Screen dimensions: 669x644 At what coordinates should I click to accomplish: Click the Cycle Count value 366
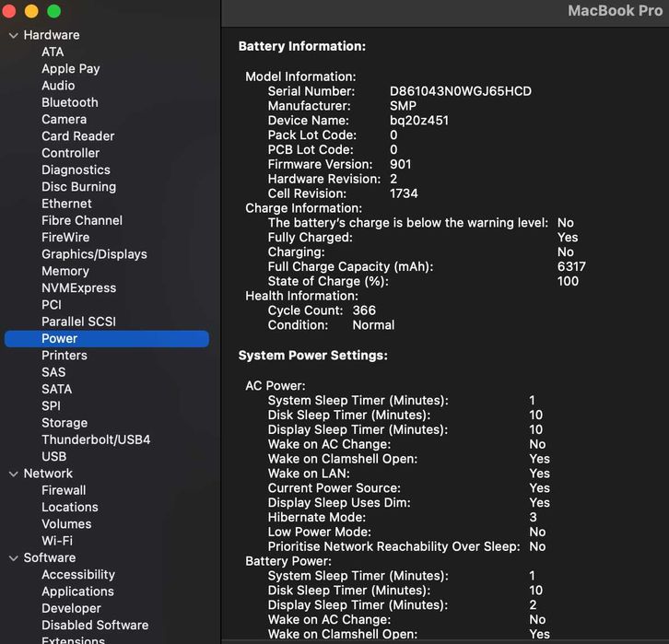click(364, 310)
